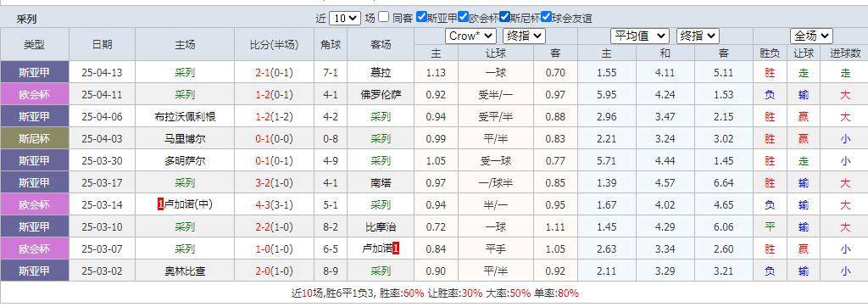
Task: Uncheck the 斯尼杯 filter checkbox
Action: (504, 17)
